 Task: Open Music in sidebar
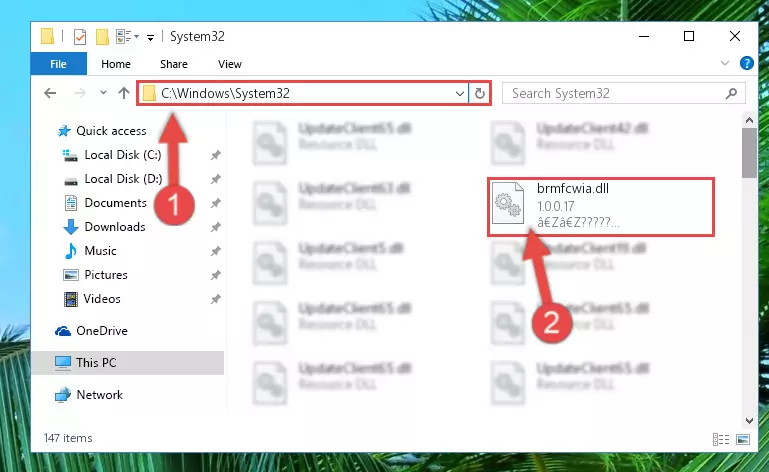click(100, 251)
